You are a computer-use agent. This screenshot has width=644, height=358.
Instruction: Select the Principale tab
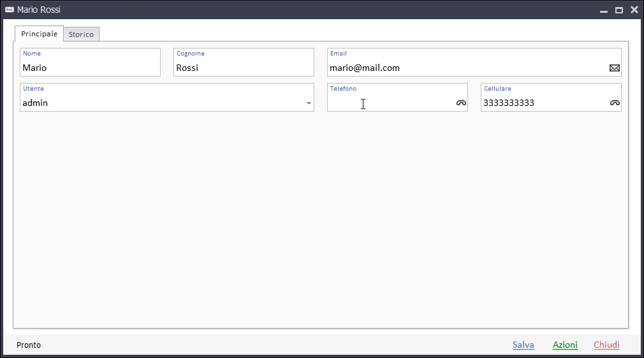(x=39, y=34)
